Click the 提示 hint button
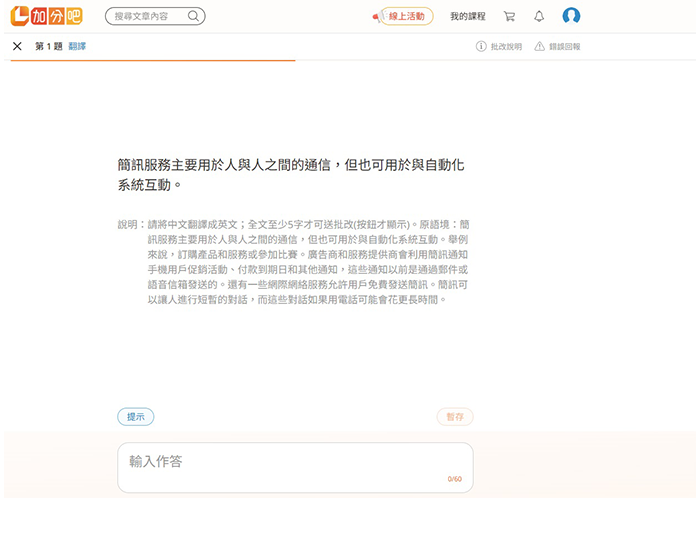The width and height of the screenshot is (700, 534). [136, 417]
